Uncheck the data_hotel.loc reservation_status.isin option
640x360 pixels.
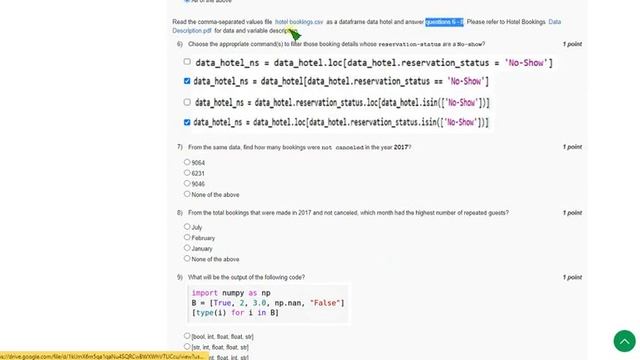[187, 122]
